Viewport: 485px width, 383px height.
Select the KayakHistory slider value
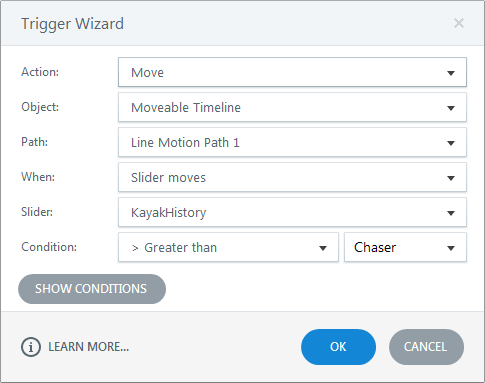(x=168, y=213)
